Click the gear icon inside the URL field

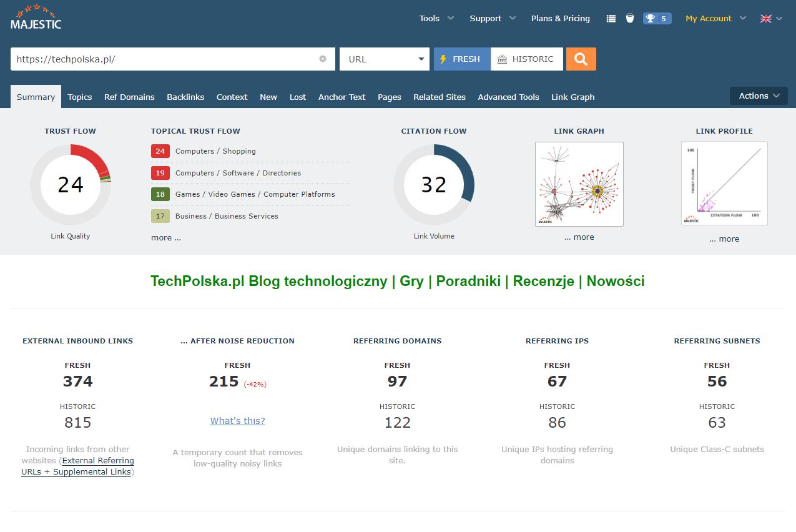coord(323,59)
